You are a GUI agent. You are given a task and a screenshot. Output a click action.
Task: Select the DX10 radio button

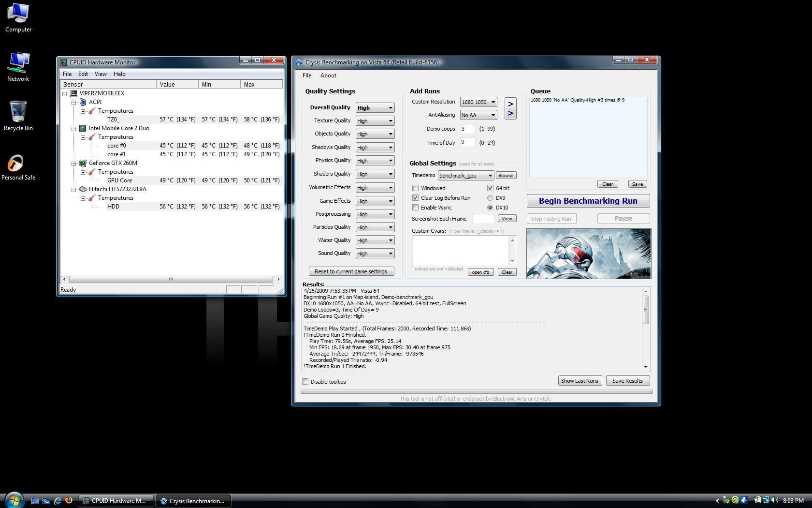[490, 208]
